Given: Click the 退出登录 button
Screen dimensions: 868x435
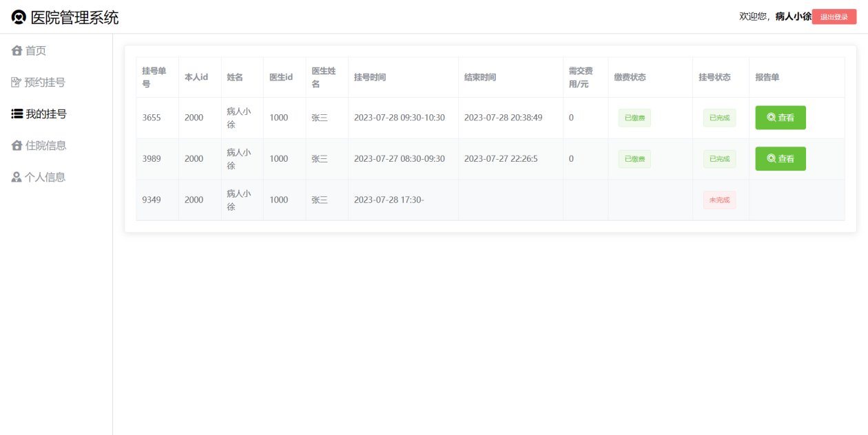Looking at the screenshot, I should click(834, 17).
